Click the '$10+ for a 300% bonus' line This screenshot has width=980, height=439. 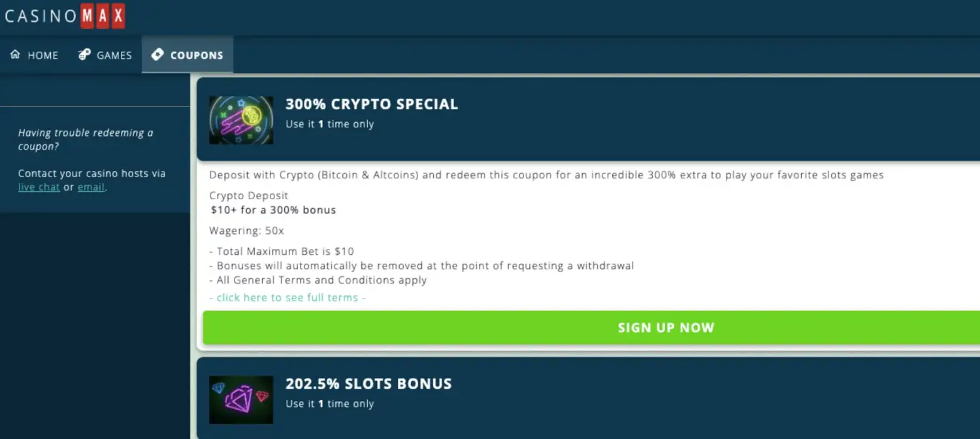(273, 210)
